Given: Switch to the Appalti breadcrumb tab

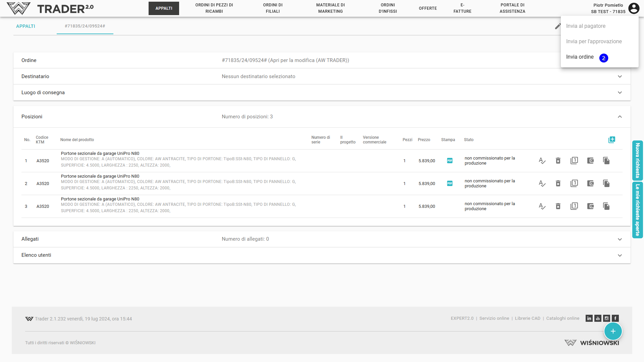Looking at the screenshot, I should (25, 26).
